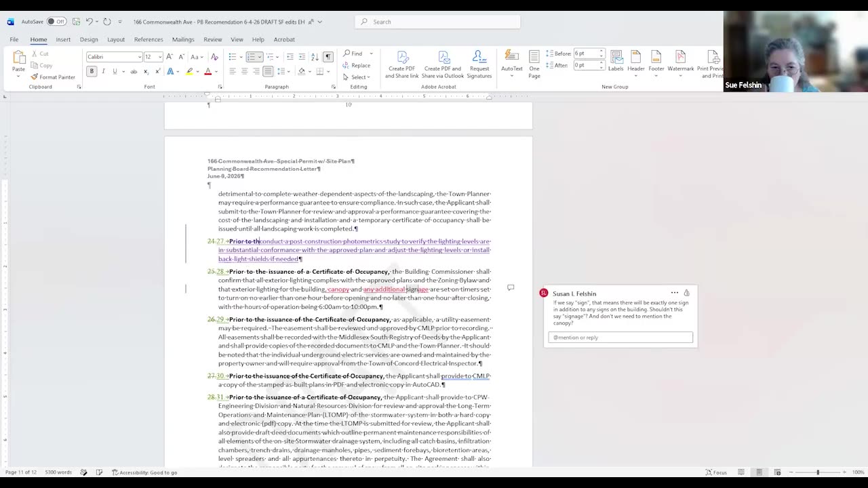Screen dimensions: 868x488
Task: Switch to the Layout tab
Action: coord(116,40)
